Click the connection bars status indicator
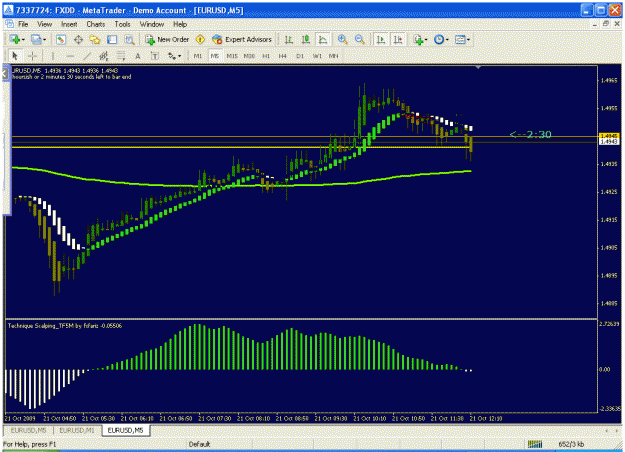The width and height of the screenshot is (625, 452). (535, 444)
